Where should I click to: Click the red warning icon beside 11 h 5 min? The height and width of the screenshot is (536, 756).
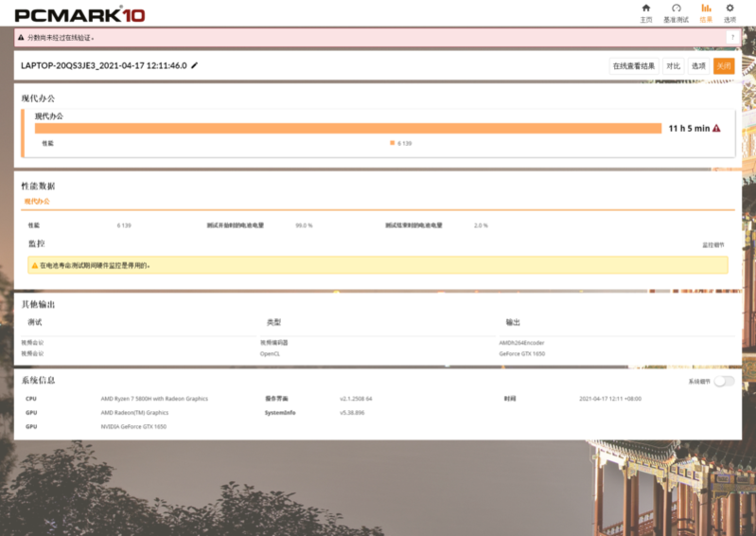pyautogui.click(x=716, y=129)
